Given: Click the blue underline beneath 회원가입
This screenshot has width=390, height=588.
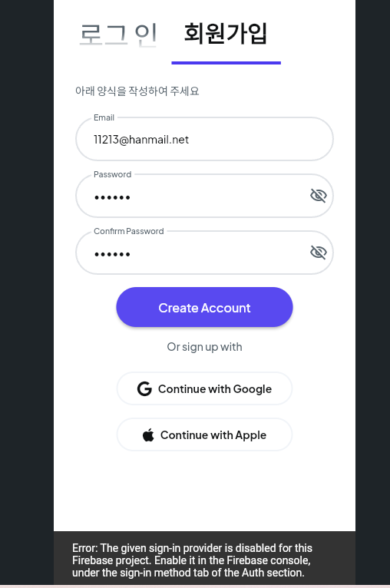Looking at the screenshot, I should pyautogui.click(x=226, y=63).
